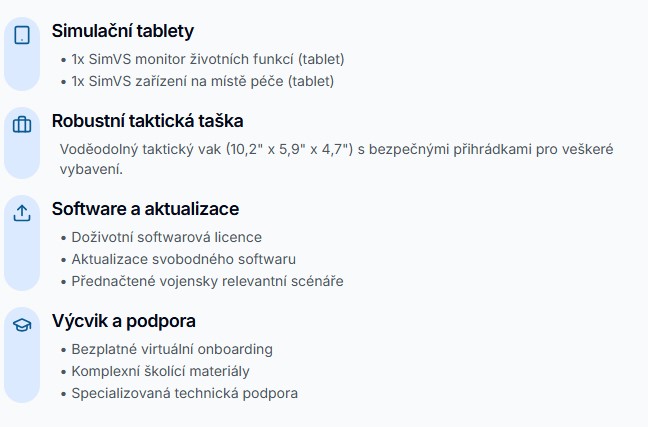
Task: Select the Výcvik a podpora heading
Action: point(123,321)
